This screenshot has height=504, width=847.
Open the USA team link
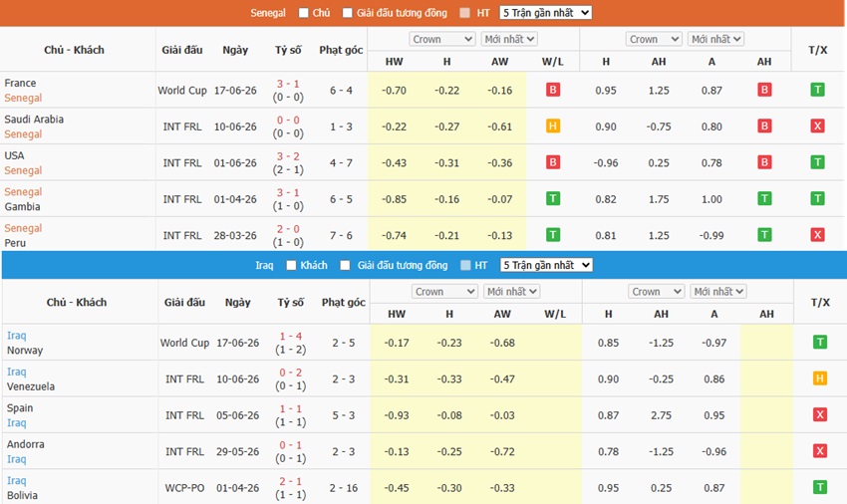[14, 155]
